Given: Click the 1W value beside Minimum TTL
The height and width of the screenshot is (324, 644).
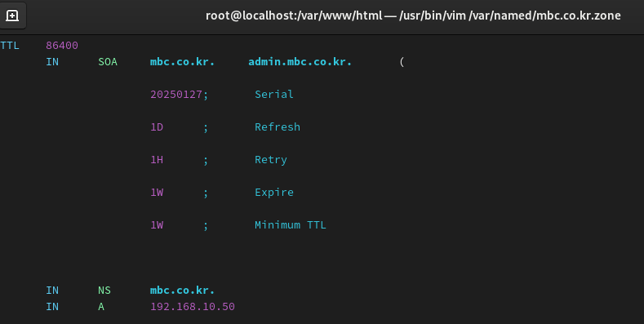Looking at the screenshot, I should click(x=157, y=225).
